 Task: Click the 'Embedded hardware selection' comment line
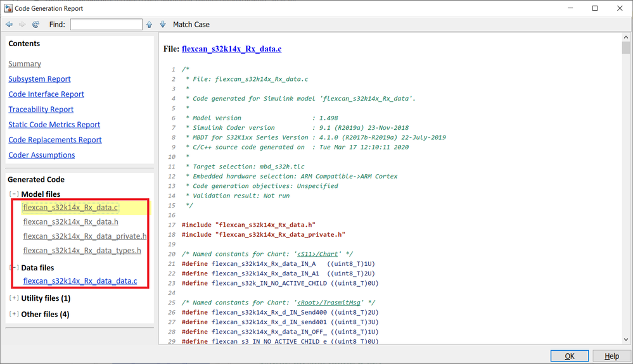click(x=291, y=176)
